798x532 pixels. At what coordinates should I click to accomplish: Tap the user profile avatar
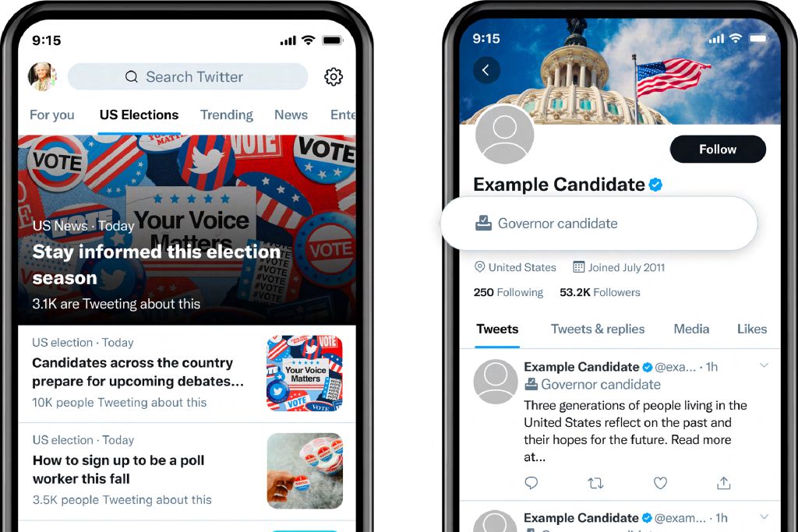click(x=42, y=77)
